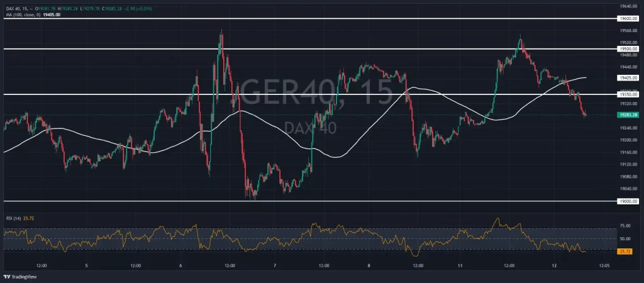Image resolution: width=644 pixels, height=283 pixels.
Task: Click the 19120.00 price axis label
Action: (629, 164)
